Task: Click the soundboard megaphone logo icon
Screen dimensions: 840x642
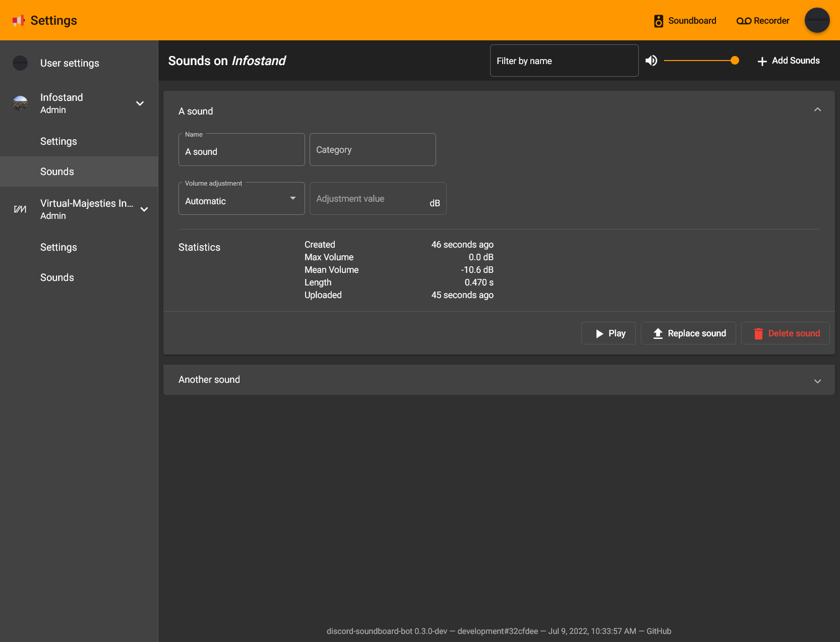Action: (19, 21)
